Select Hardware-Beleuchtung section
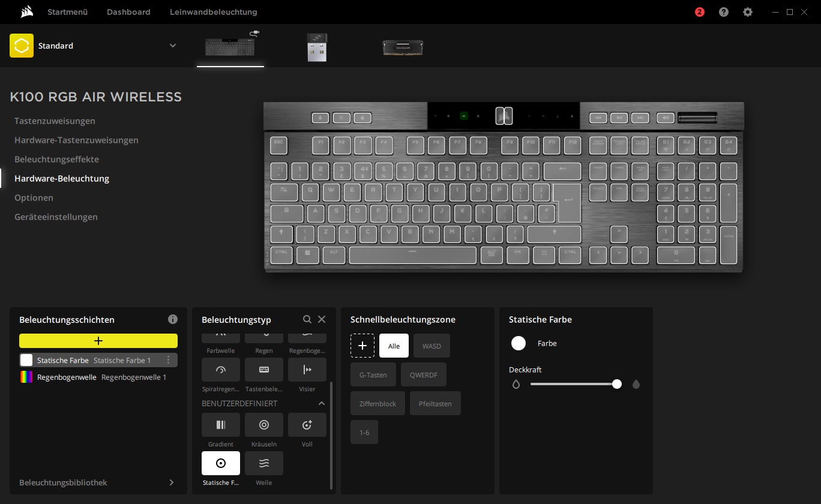This screenshot has width=821, height=504. coord(62,178)
